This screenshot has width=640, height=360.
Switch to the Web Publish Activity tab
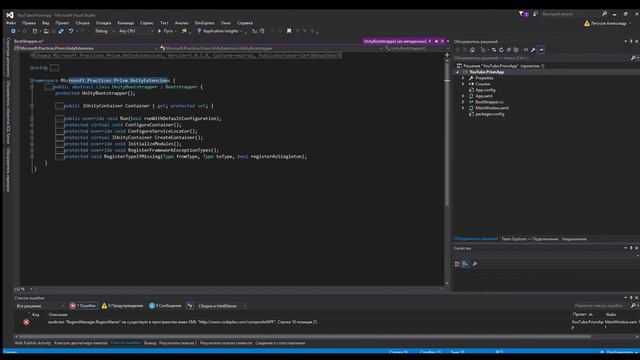coord(33,343)
